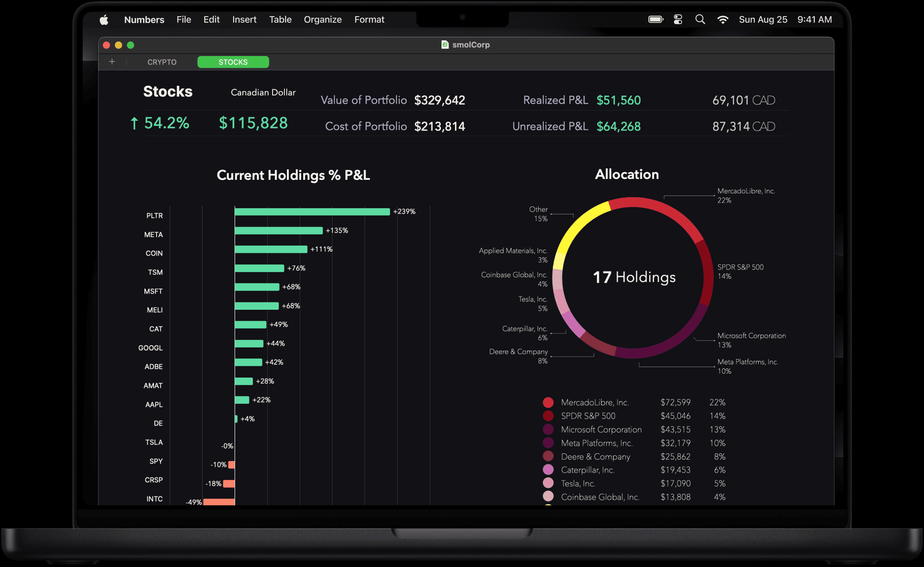Select the COIN +111% bar

271,249
